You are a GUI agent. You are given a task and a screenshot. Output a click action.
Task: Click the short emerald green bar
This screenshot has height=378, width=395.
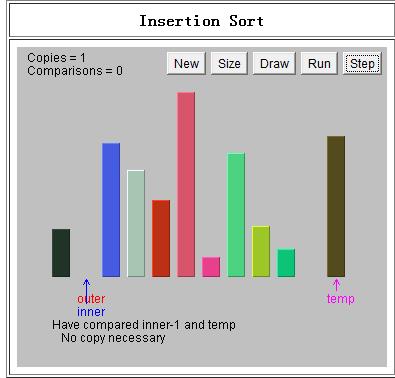tap(286, 263)
